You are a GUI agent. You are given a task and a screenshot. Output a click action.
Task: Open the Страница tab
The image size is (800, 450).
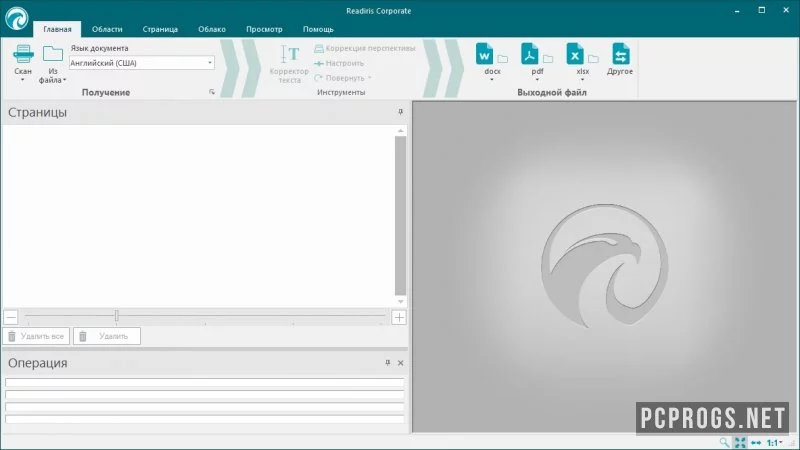pos(160,29)
